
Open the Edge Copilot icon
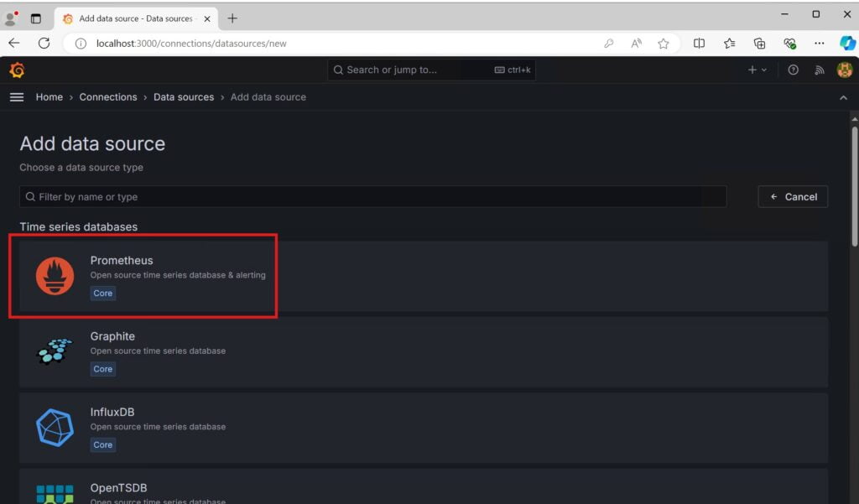click(847, 44)
